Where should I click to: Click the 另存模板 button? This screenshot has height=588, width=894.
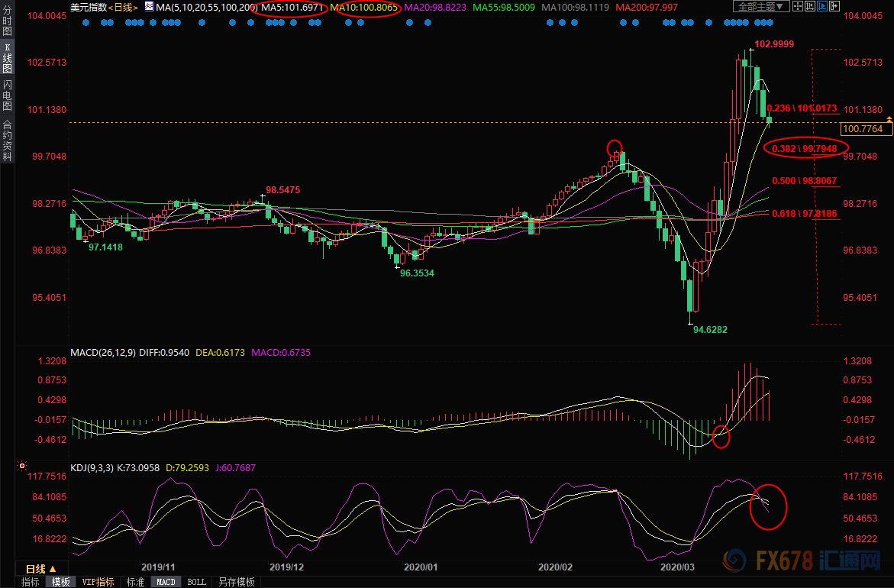pos(236,582)
